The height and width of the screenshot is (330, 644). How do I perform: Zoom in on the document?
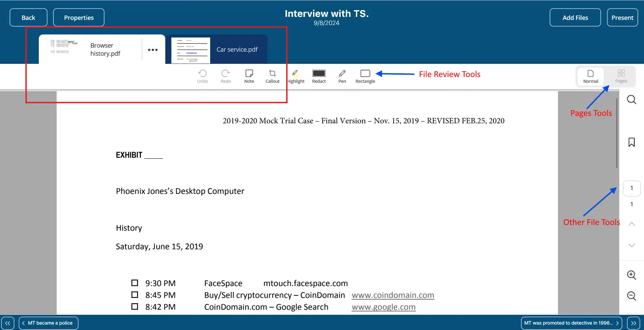(x=632, y=275)
